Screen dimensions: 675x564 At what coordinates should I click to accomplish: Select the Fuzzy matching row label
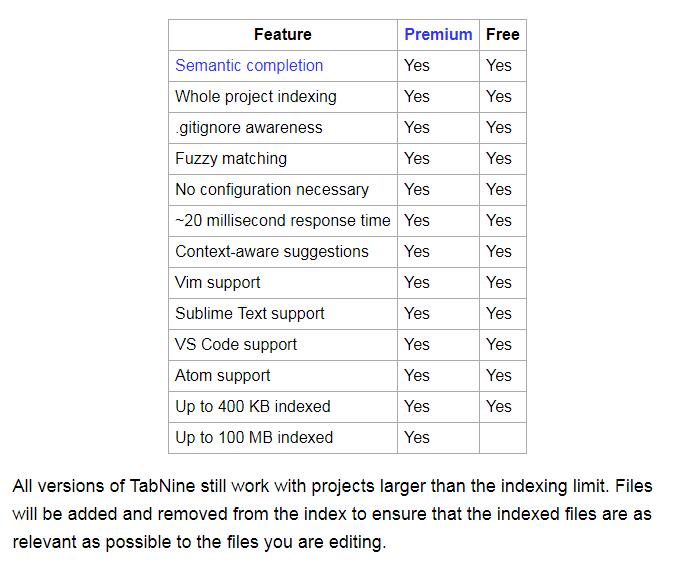(231, 159)
